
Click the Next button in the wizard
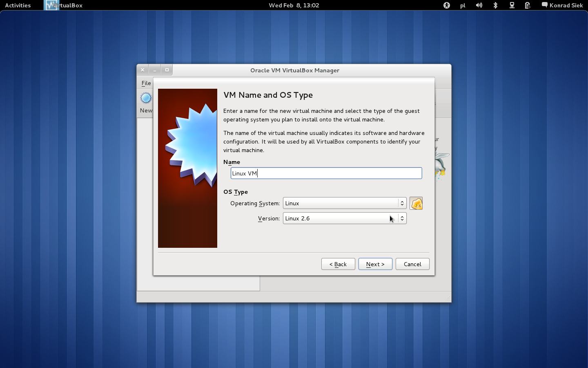click(x=375, y=264)
